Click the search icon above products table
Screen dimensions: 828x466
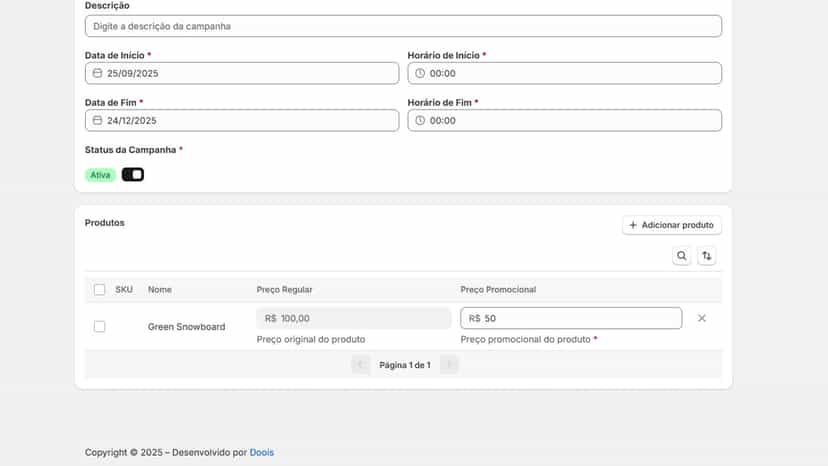[x=681, y=256]
